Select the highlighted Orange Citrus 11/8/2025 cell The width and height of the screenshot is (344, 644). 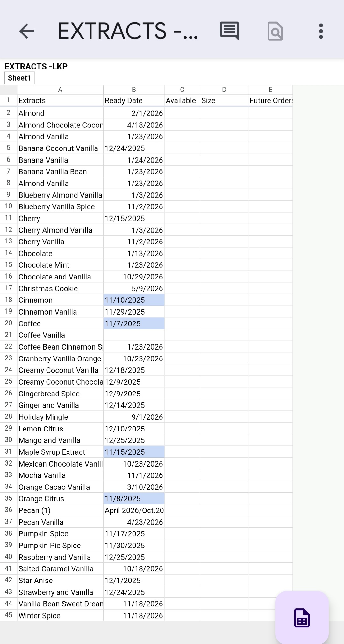134,499
